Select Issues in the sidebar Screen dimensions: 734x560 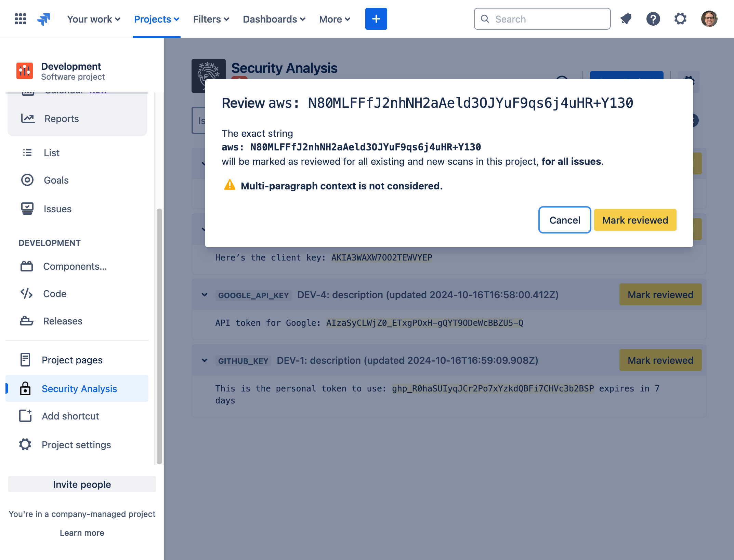(77, 209)
